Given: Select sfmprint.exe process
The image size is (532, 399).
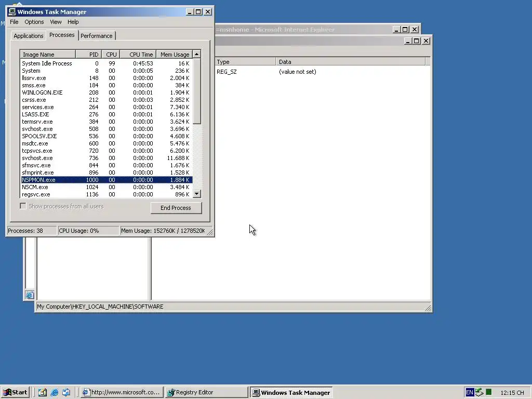Looking at the screenshot, I should (107, 172).
